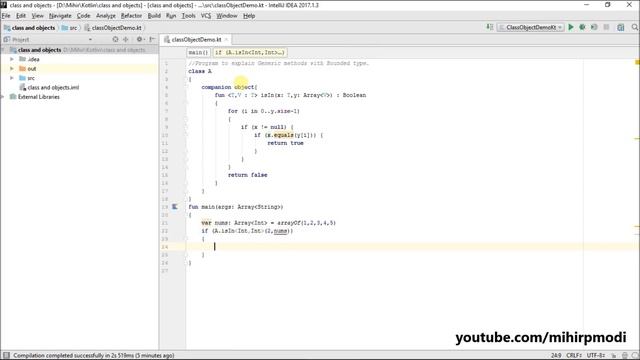Click line number 19 in the gutter
The height and width of the screenshot is (360, 640).
[165, 207]
